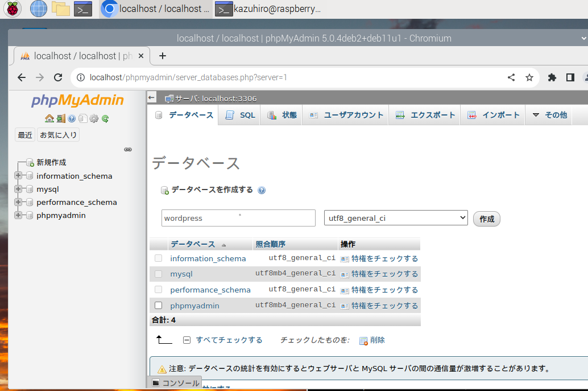Check the phpmyadmin database checkbox
Image resolution: width=588 pixels, height=391 pixels.
159,306
